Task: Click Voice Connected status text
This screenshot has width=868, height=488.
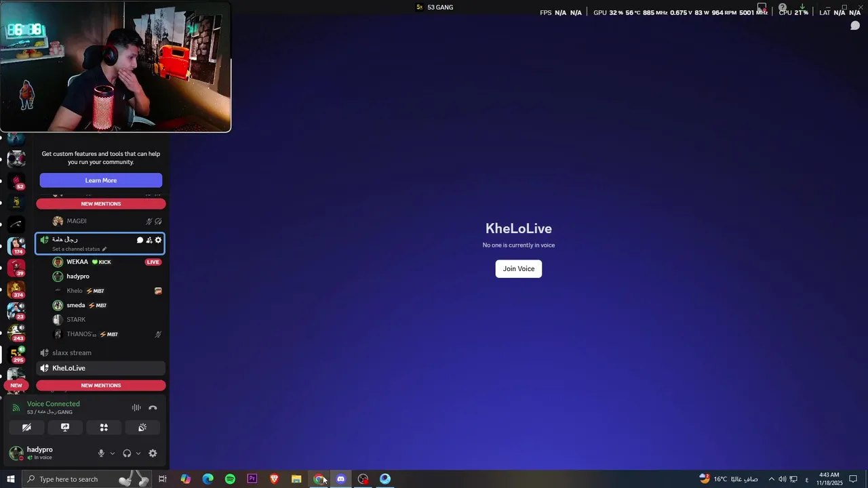Action: coord(53,404)
